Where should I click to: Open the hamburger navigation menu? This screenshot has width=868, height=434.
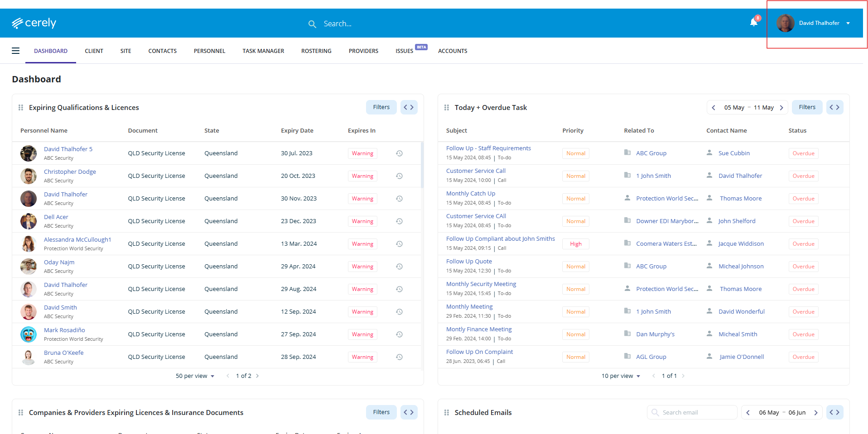[16, 51]
